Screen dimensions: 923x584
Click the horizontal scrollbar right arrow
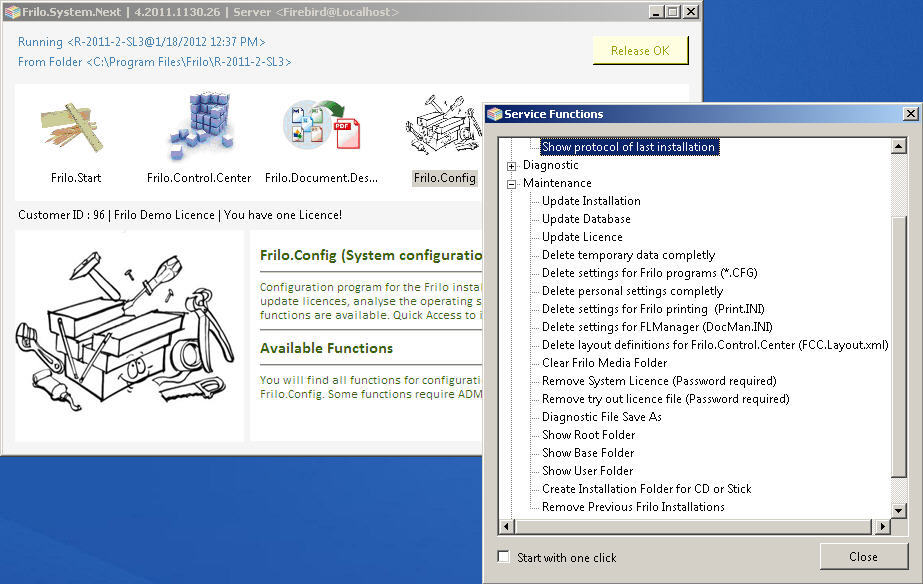pos(882,526)
